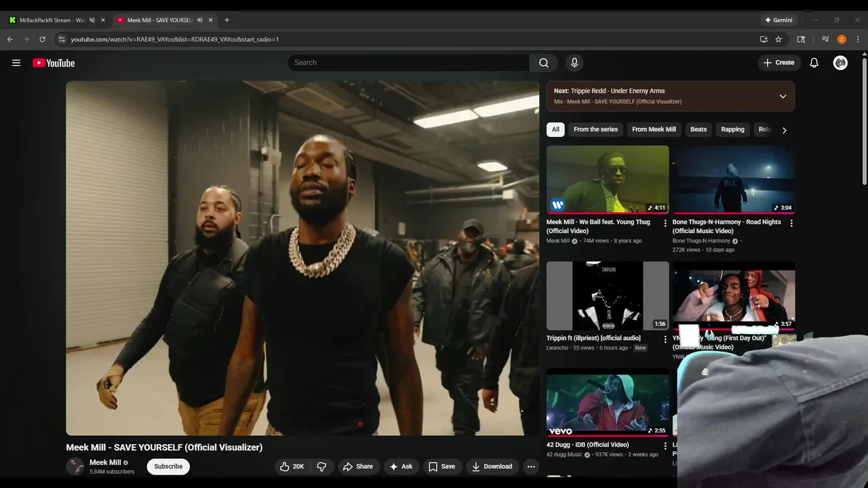Screen dimensions: 868x488
Task: Open 42 Dugg - IDB title link
Action: tap(588, 445)
